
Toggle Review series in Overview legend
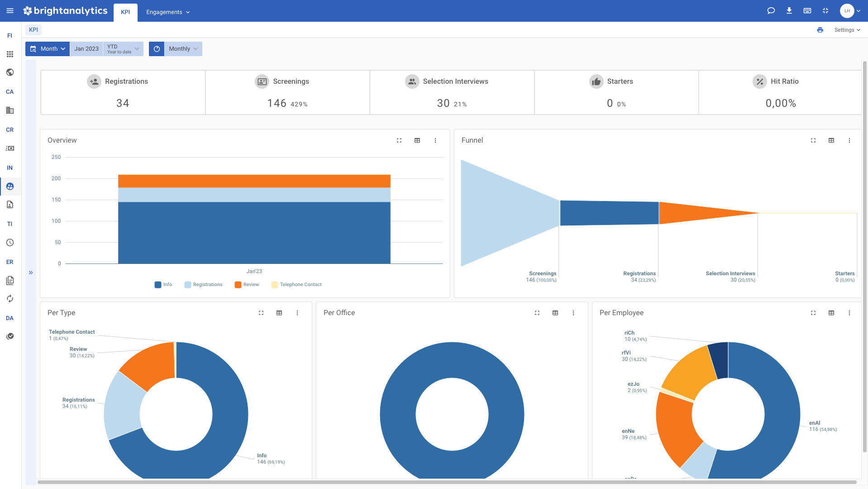pyautogui.click(x=247, y=285)
